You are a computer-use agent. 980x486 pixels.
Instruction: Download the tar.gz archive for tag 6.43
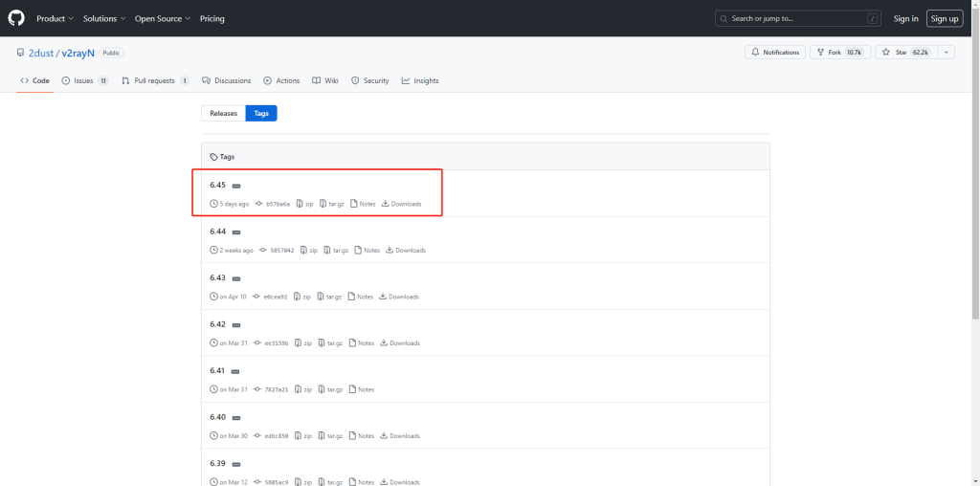coord(329,297)
